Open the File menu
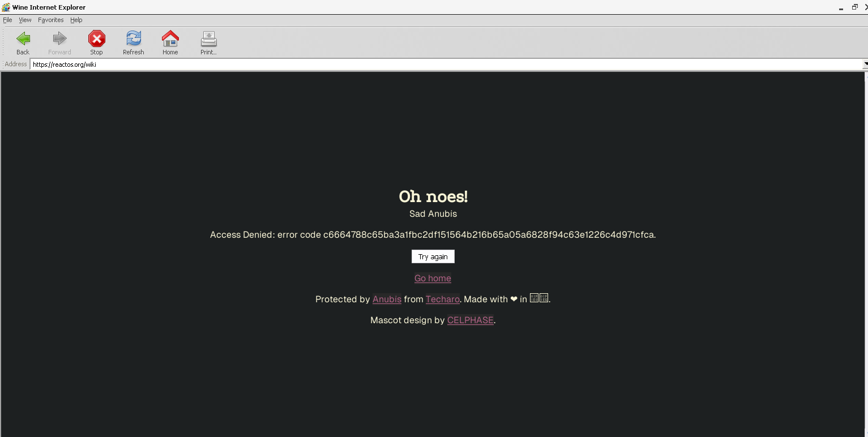Viewport: 868px width, 437px height. click(7, 20)
